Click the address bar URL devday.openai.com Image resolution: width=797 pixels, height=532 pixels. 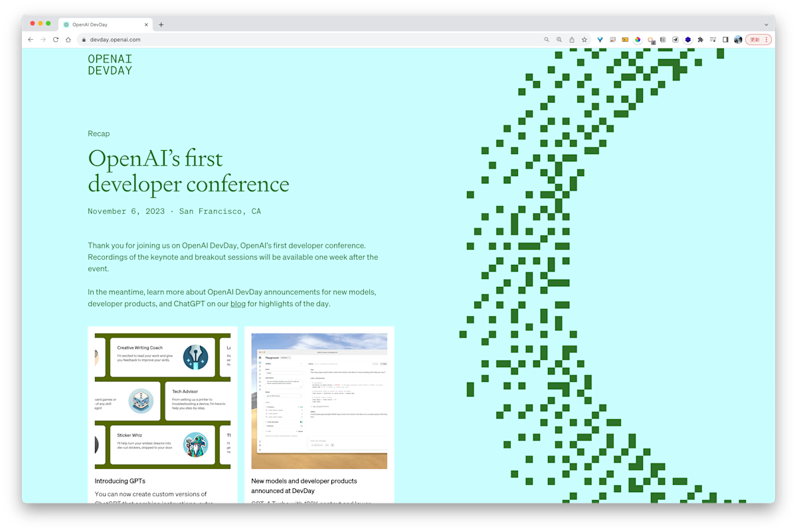[x=116, y=40]
